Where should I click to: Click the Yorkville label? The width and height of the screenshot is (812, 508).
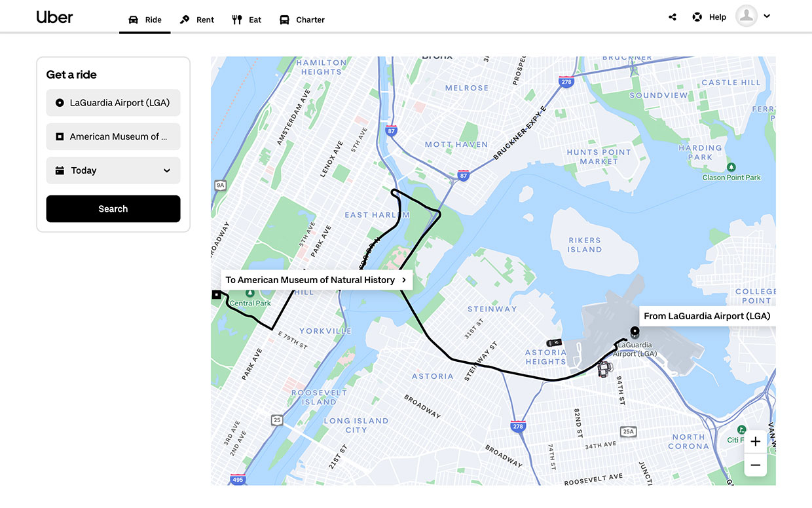click(325, 331)
